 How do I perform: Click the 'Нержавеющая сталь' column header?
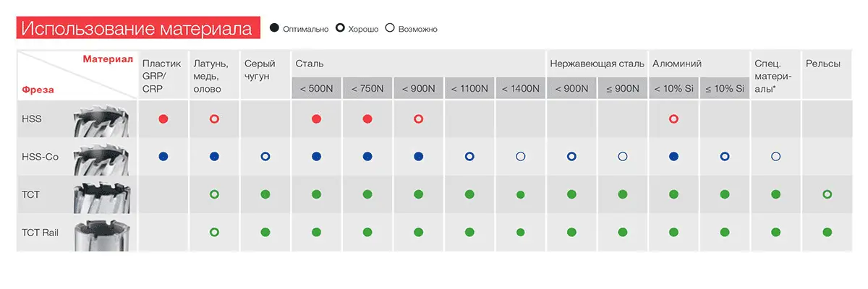pyautogui.click(x=596, y=64)
